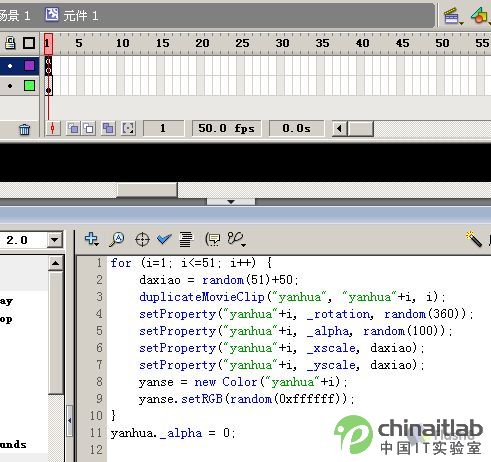Click the 50.0 fps frame rate field
Image resolution: width=491 pixels, height=462 pixels.
pyautogui.click(x=226, y=128)
